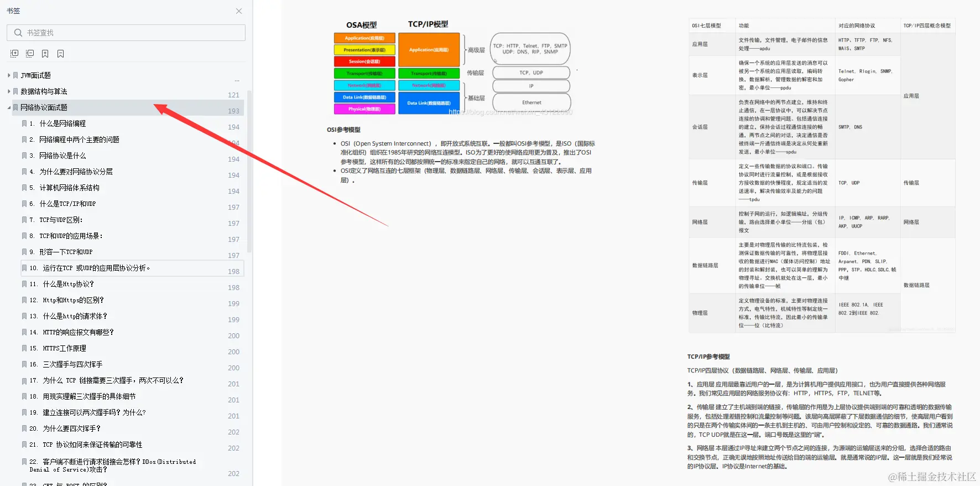Select the 数据结构与算法 bookmark entry
This screenshot has width=980, height=486.
pyautogui.click(x=44, y=91)
